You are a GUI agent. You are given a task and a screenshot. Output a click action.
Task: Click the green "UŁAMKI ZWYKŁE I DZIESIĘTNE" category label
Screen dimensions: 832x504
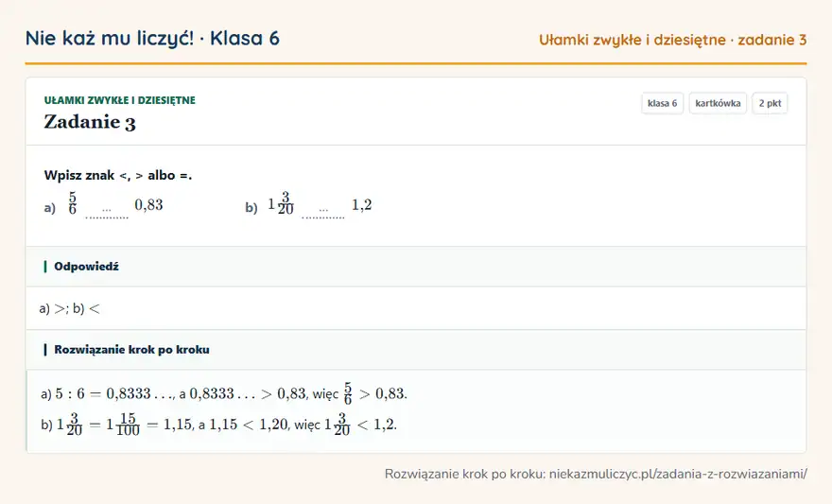click(x=120, y=100)
